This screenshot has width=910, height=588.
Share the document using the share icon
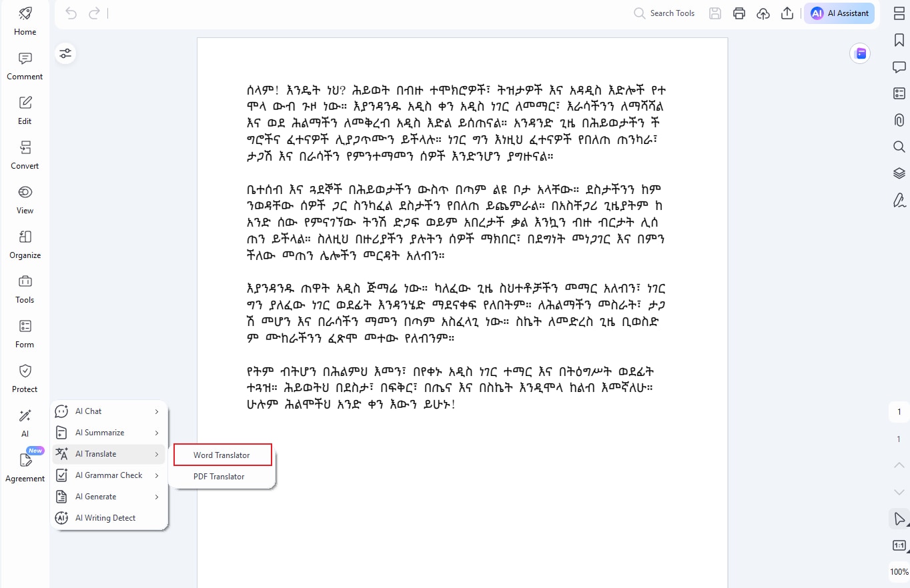coord(787,13)
